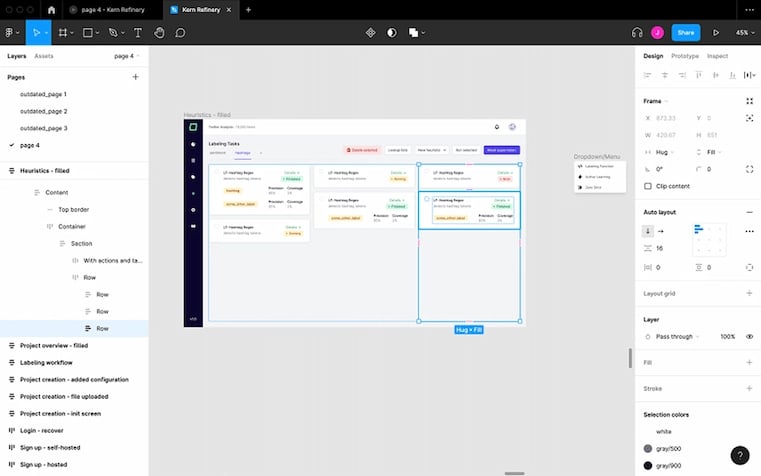Toggle layer visibility eye icon
The height and width of the screenshot is (476, 761).
[x=750, y=336]
